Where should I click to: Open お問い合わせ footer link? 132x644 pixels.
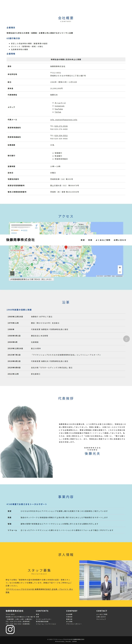coord(101,617)
